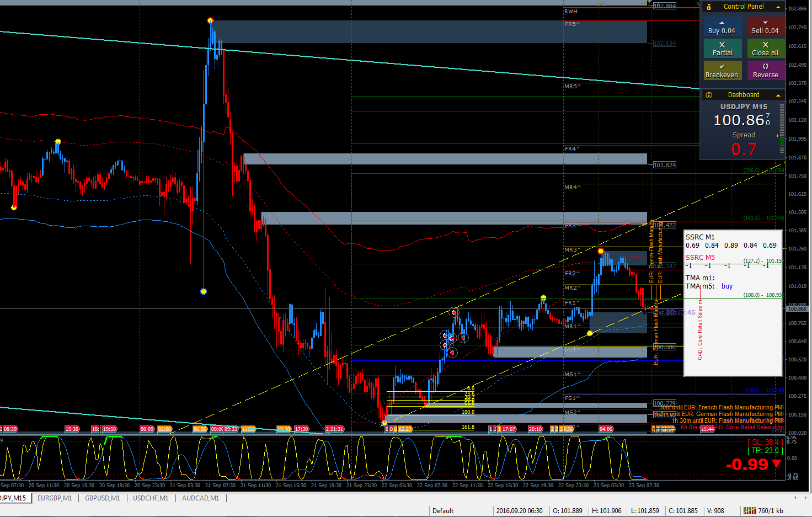
Task: Click the MR5^ level label
Action: coord(573,87)
